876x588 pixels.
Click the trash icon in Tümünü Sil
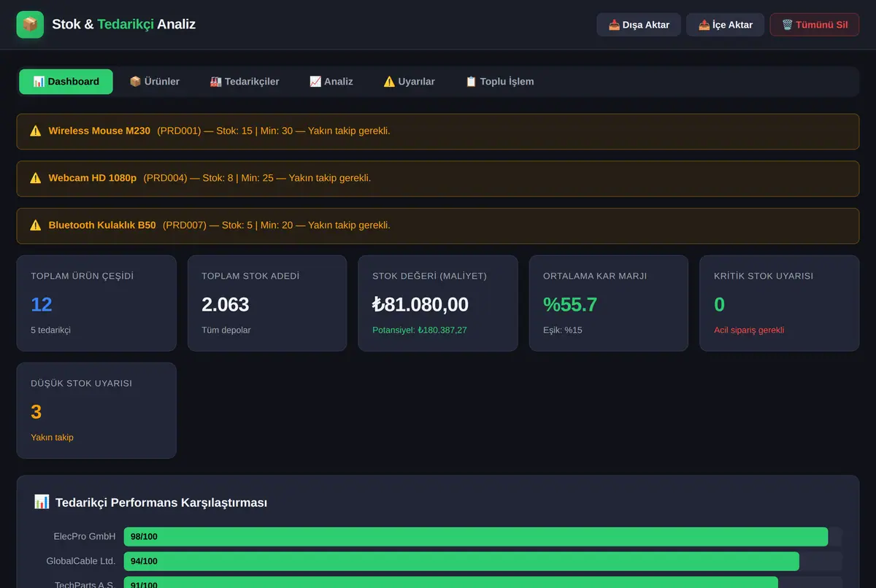[788, 25]
